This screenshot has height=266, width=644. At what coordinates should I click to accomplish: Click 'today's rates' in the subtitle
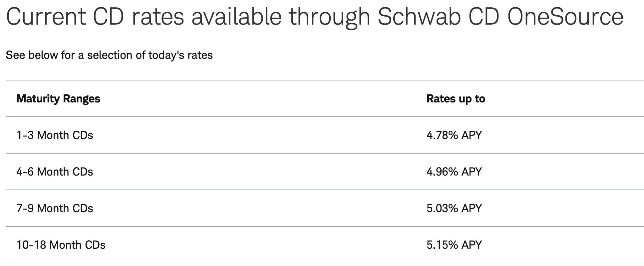coord(180,55)
